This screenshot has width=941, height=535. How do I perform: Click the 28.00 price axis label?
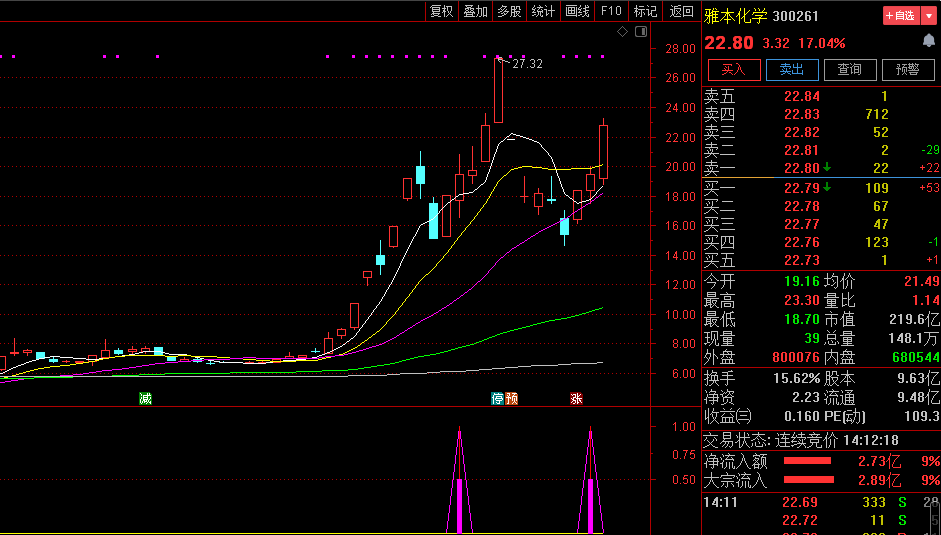click(681, 49)
